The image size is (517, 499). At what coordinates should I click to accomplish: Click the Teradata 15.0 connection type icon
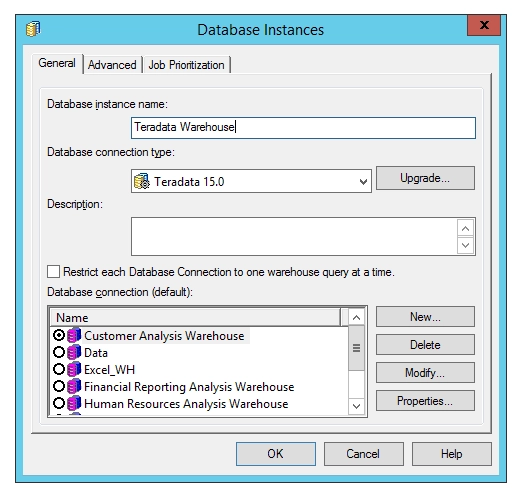[x=142, y=181]
